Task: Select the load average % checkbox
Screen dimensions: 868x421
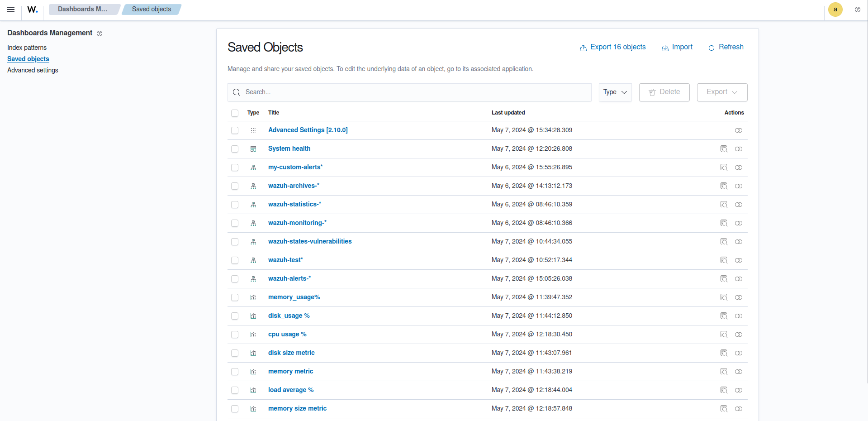Action: (x=235, y=390)
